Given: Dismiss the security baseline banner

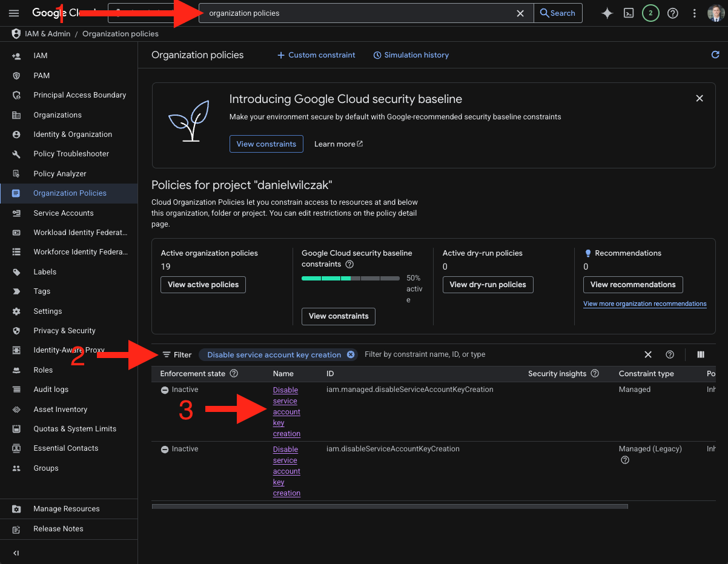Looking at the screenshot, I should [700, 98].
